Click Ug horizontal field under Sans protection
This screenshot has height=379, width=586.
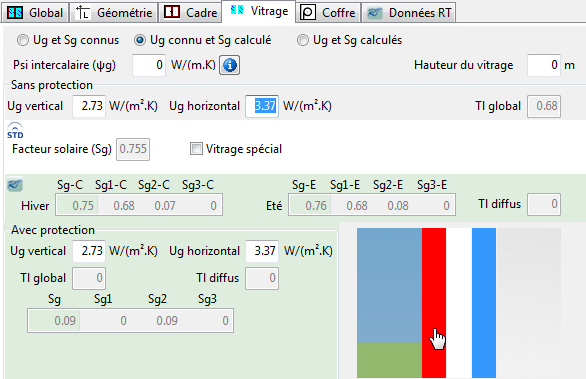click(x=262, y=106)
